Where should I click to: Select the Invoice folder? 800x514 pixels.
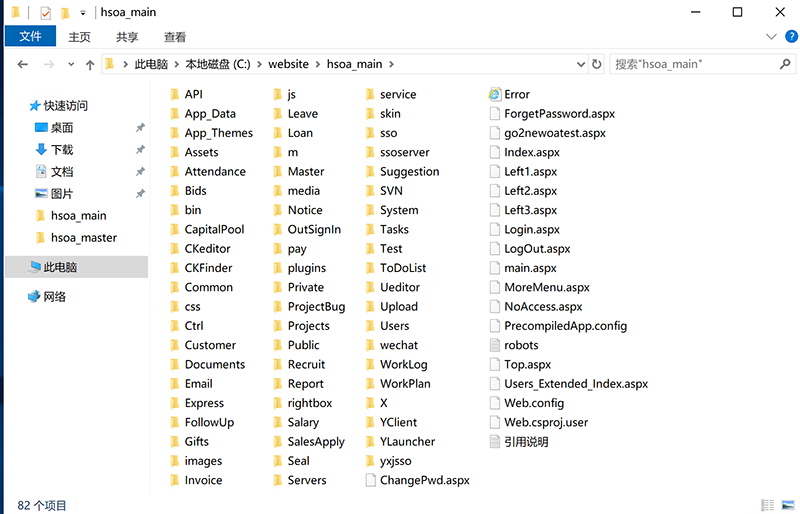196,480
